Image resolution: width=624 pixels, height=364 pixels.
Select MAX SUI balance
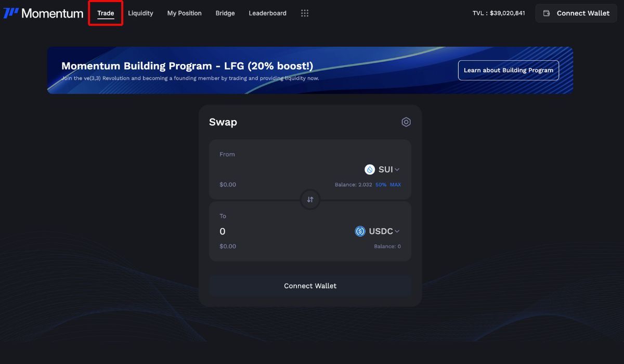click(395, 185)
